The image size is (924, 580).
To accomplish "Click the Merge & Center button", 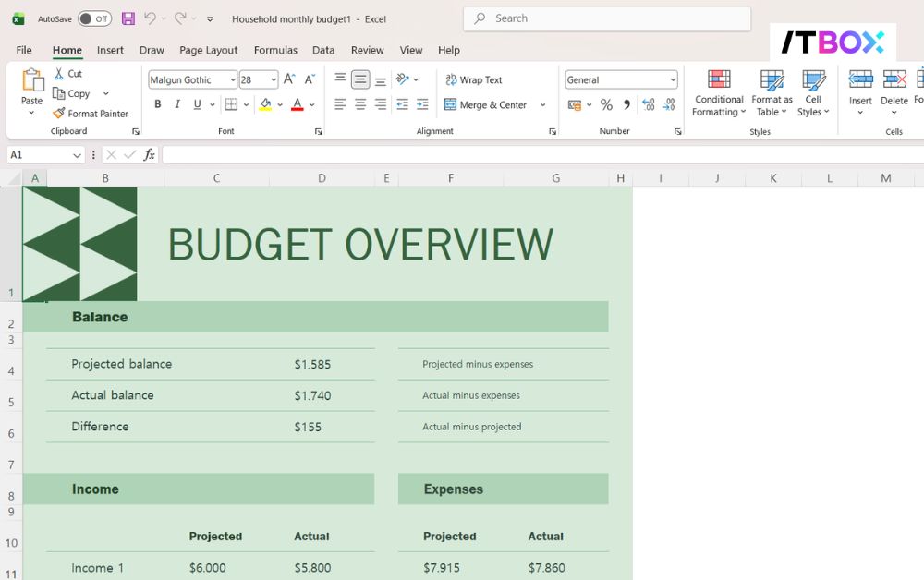I will click(x=488, y=104).
